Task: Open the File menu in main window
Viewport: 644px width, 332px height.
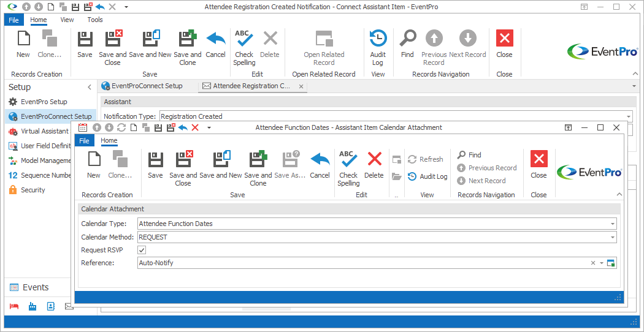Action: pyautogui.click(x=13, y=20)
